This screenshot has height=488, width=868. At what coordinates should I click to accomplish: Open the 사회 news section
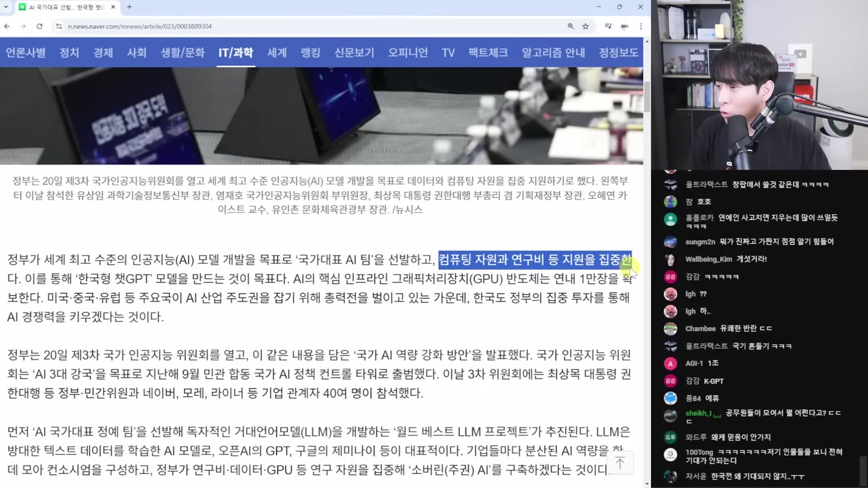pos(136,52)
